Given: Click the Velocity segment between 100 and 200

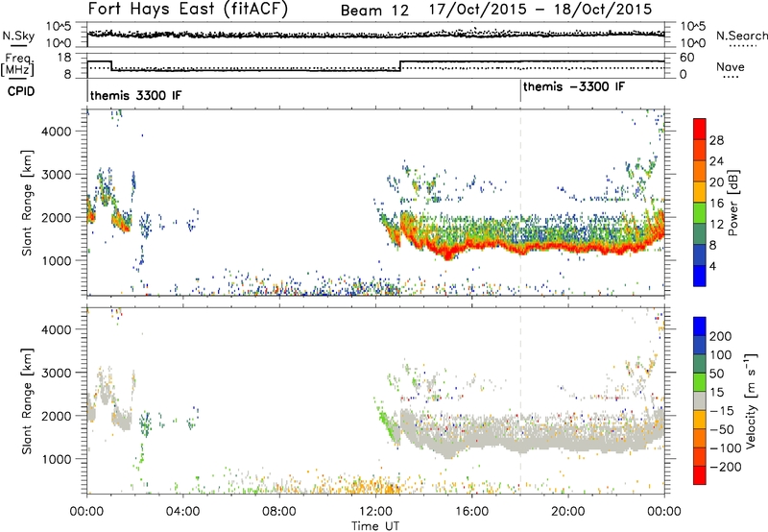Looking at the screenshot, I should point(700,346).
